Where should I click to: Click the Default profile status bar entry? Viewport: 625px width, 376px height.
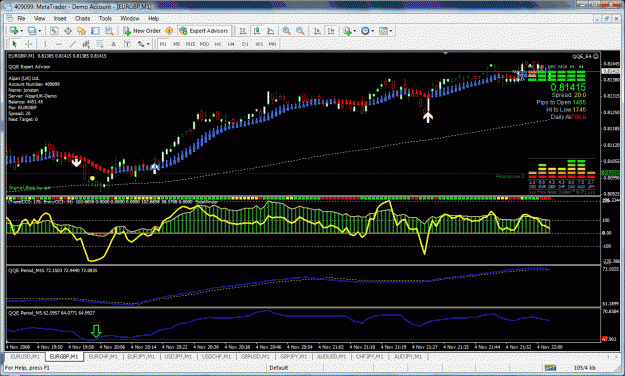[x=279, y=368]
